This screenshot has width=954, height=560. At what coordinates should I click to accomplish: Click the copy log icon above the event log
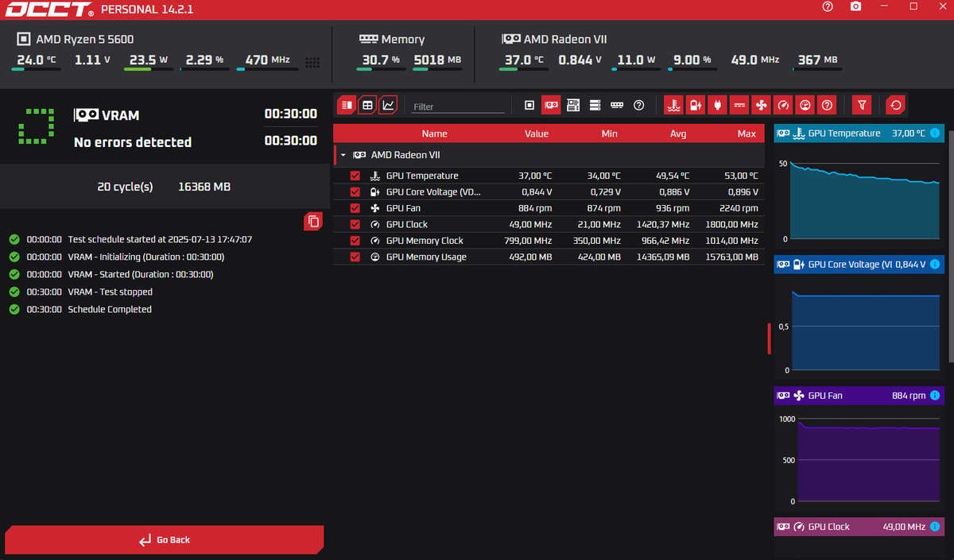click(x=312, y=222)
